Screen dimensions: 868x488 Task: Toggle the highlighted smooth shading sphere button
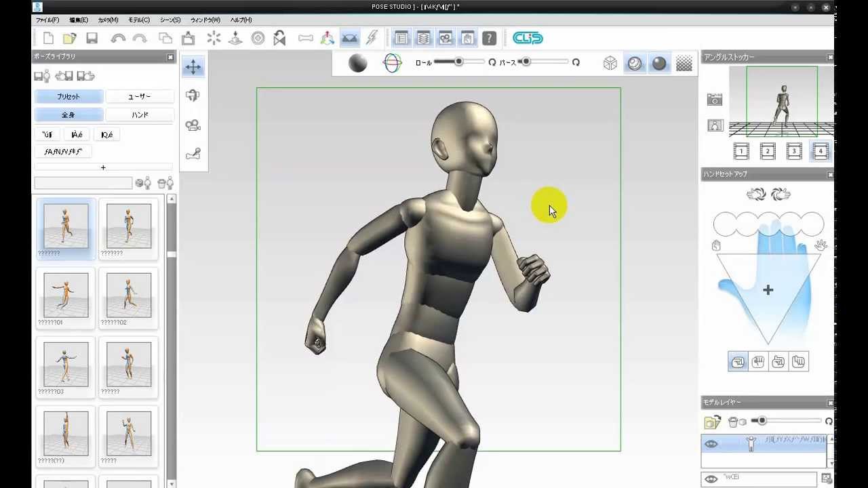coord(635,63)
